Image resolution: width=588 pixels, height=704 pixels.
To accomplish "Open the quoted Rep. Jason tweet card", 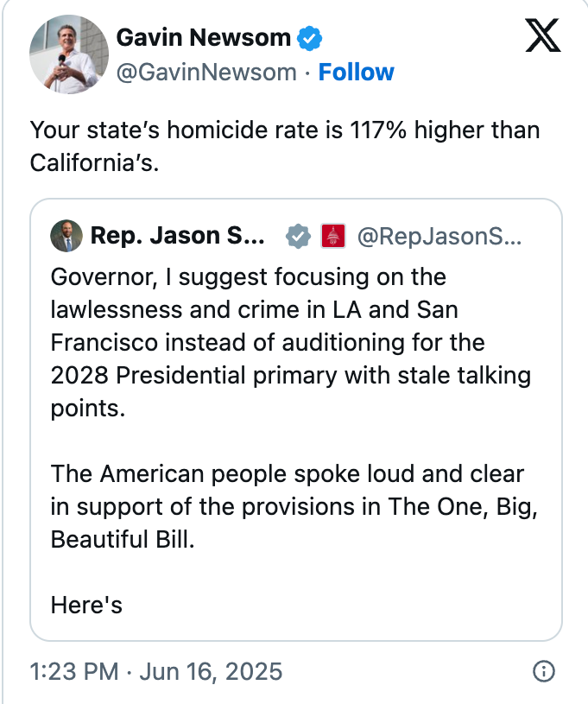I will click(294, 415).
